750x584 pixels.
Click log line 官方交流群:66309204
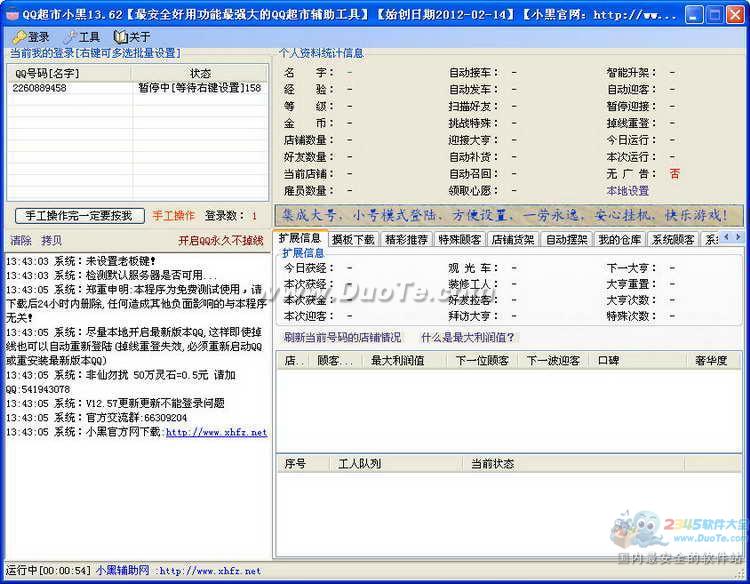(97, 418)
